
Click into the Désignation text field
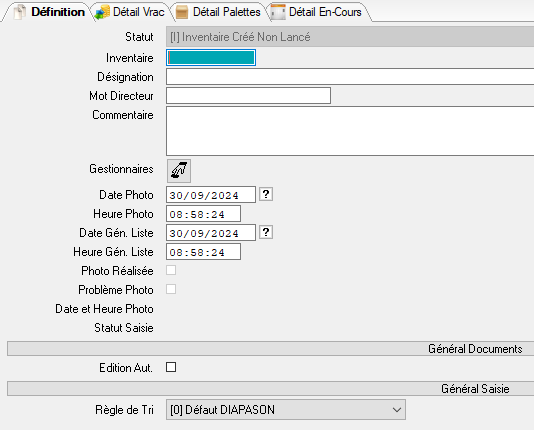350,77
